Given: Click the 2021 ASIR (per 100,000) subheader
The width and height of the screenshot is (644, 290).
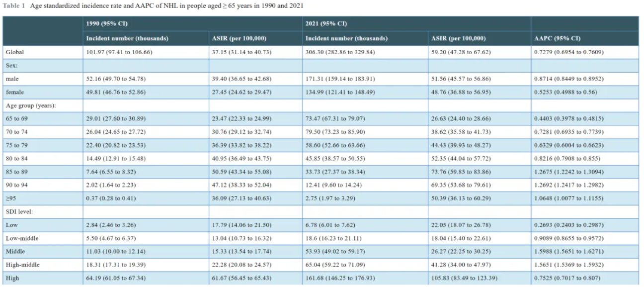Looking at the screenshot, I should (459, 39).
